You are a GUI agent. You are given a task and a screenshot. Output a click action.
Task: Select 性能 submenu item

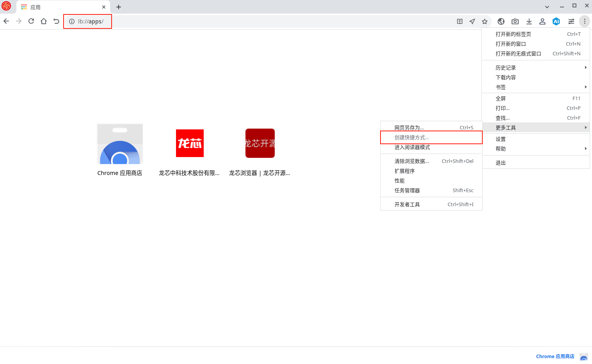tap(432, 181)
